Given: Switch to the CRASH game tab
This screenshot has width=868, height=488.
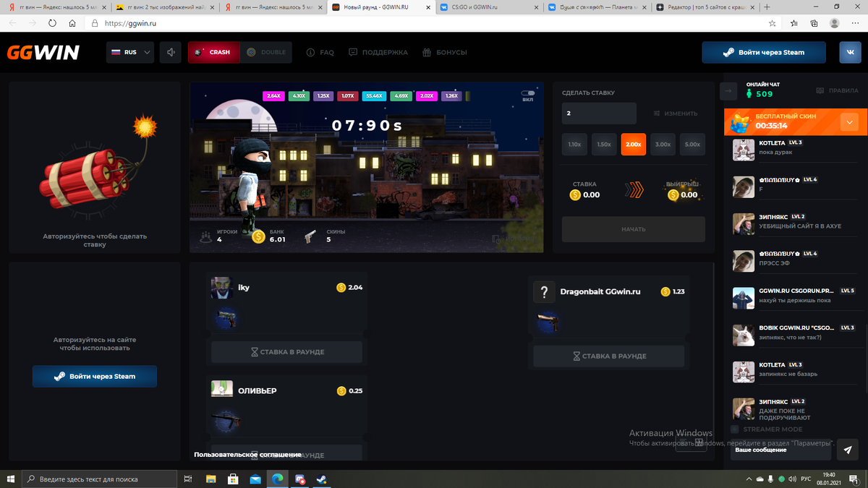Looking at the screenshot, I should click(213, 52).
